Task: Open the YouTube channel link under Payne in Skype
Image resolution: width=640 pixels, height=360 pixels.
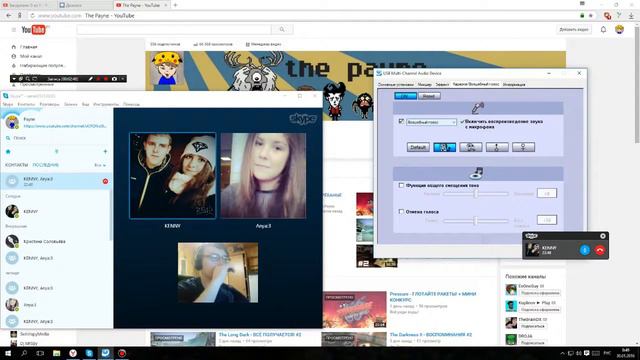Action: (65, 126)
